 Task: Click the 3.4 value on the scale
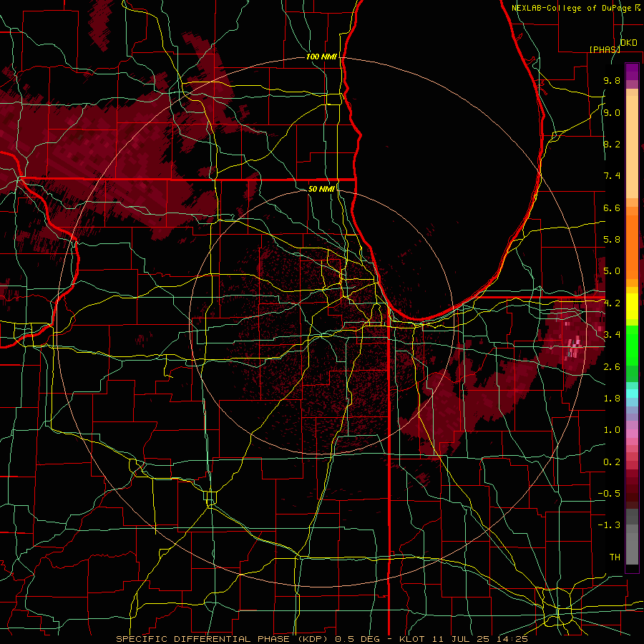pos(612,334)
